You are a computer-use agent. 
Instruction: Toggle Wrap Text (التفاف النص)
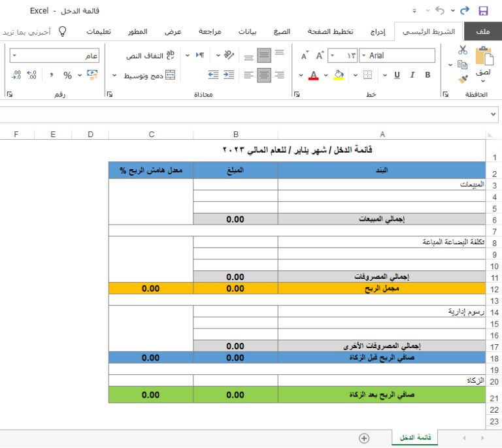[150, 56]
